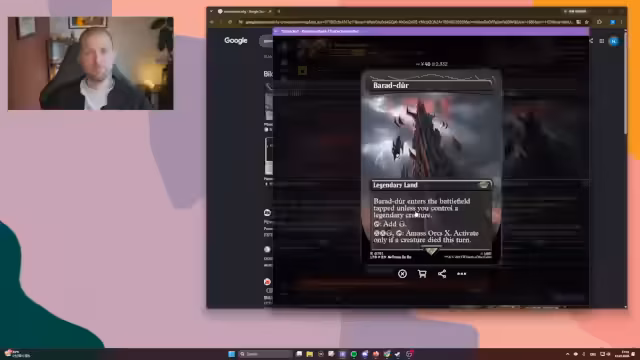The width and height of the screenshot is (640, 360).
Task: Open the Windows Start menu
Action: pos(231,354)
